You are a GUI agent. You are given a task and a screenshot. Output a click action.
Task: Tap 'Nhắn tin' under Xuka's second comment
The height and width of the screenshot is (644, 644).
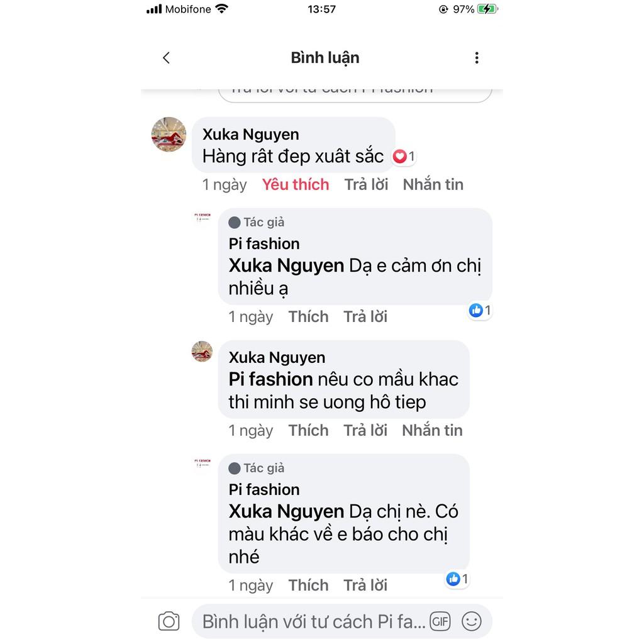click(432, 430)
